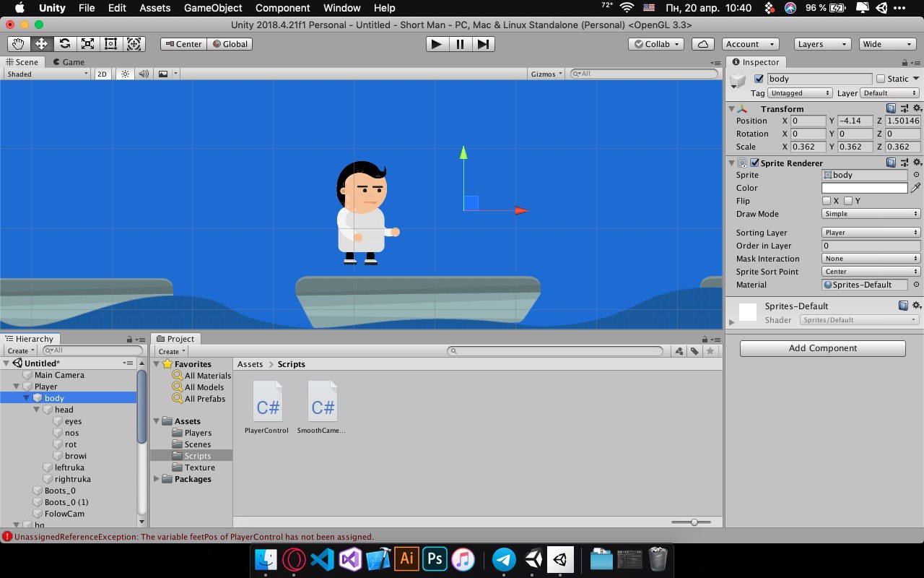The height and width of the screenshot is (578, 924).
Task: Toggle Center pivot mode button
Action: point(183,44)
